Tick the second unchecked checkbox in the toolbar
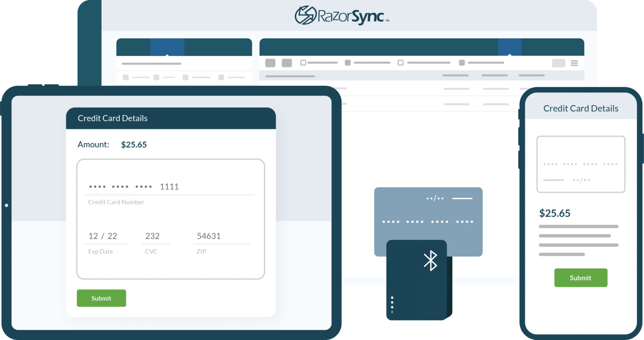 (x=400, y=63)
